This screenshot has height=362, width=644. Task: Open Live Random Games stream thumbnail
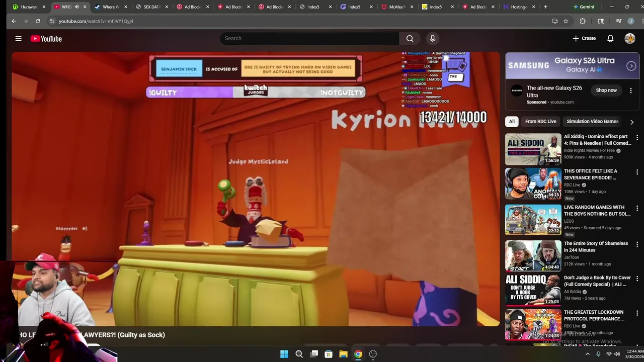click(533, 220)
